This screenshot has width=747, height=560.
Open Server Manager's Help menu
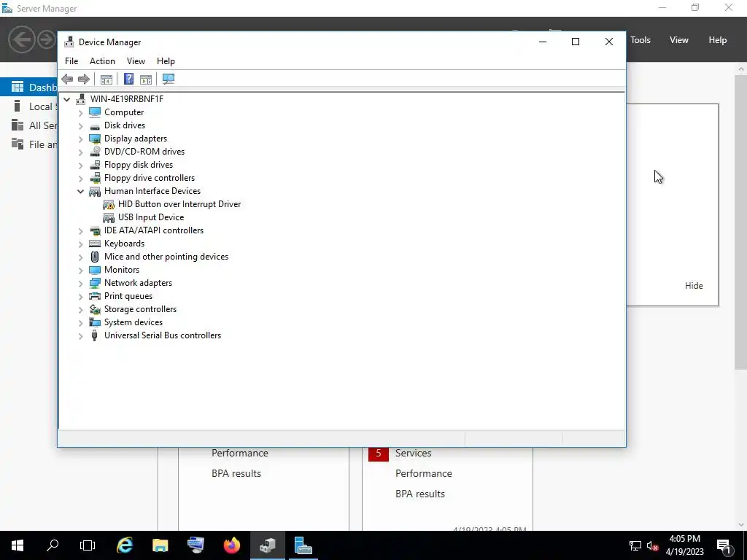point(718,40)
